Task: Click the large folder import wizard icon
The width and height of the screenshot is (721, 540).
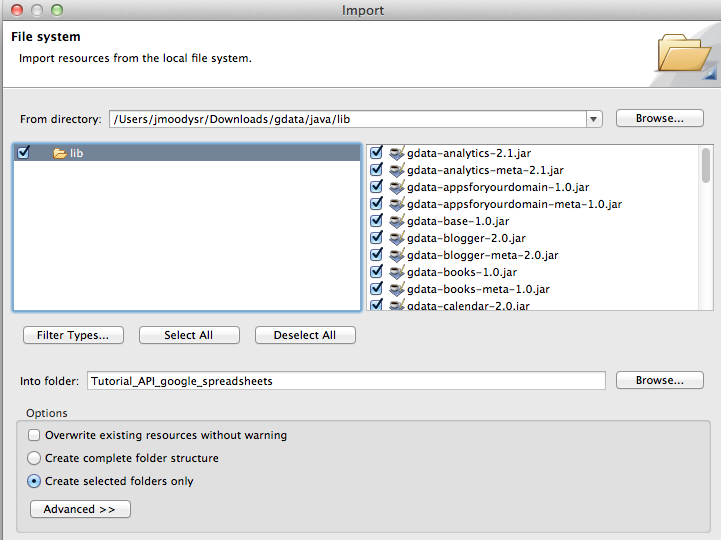Action: coord(684,53)
